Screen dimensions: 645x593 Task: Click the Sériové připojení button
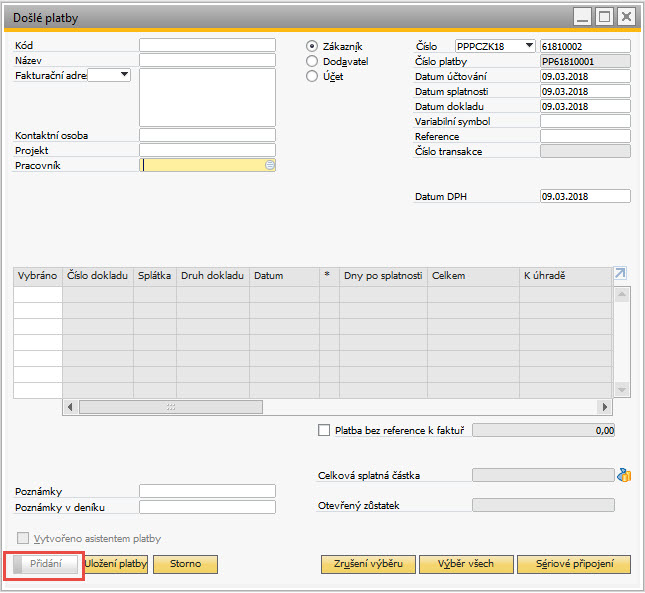pos(574,564)
